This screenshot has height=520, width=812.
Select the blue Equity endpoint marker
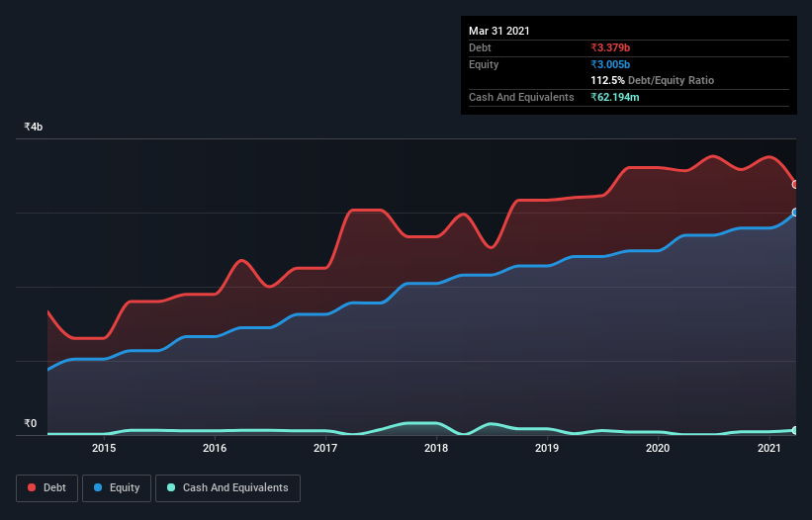coord(795,213)
